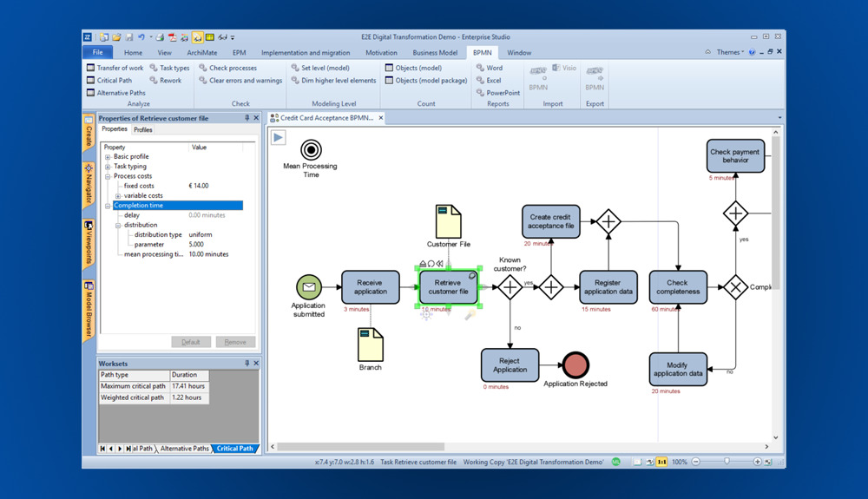The image size is (868, 499).
Task: Open the Navigator side panel
Action: pos(89,184)
